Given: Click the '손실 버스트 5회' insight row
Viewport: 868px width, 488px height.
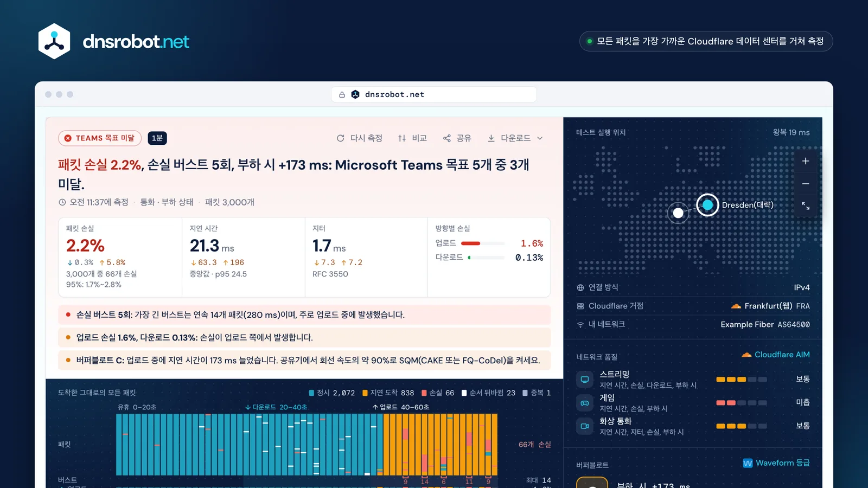Looking at the screenshot, I should point(304,314).
